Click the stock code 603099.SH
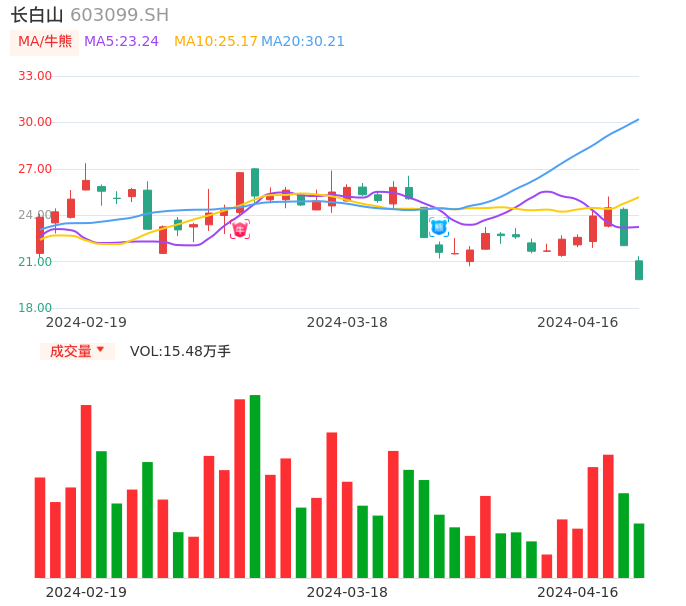686x606 pixels. pos(119,15)
